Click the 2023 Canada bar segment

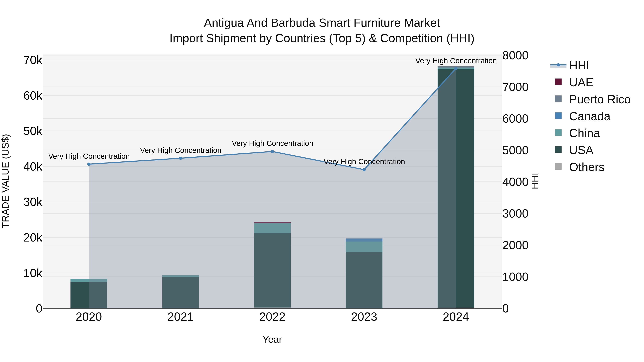[364, 240]
